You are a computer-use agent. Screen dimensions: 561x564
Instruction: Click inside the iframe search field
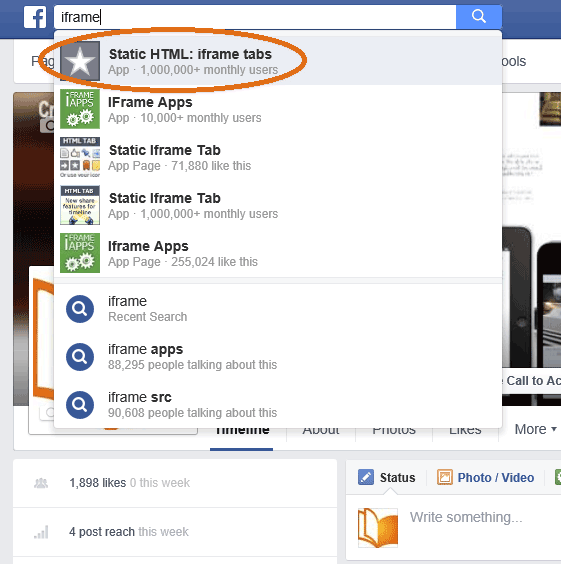(255, 17)
